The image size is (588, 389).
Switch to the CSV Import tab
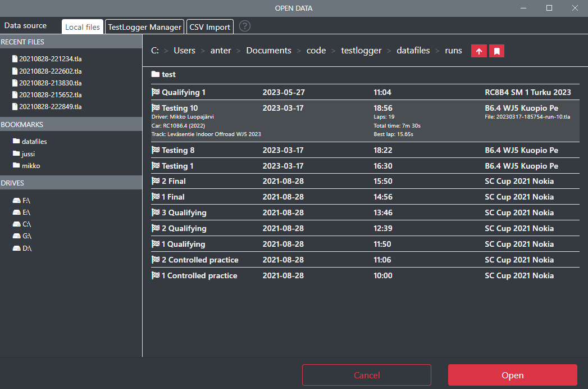click(x=209, y=27)
